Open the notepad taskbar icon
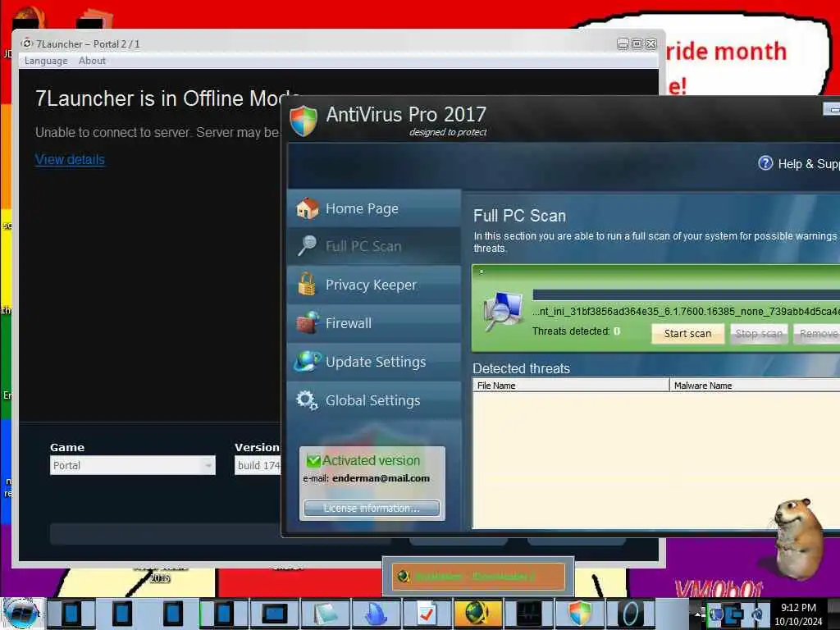The height and width of the screenshot is (630, 840). [x=326, y=614]
